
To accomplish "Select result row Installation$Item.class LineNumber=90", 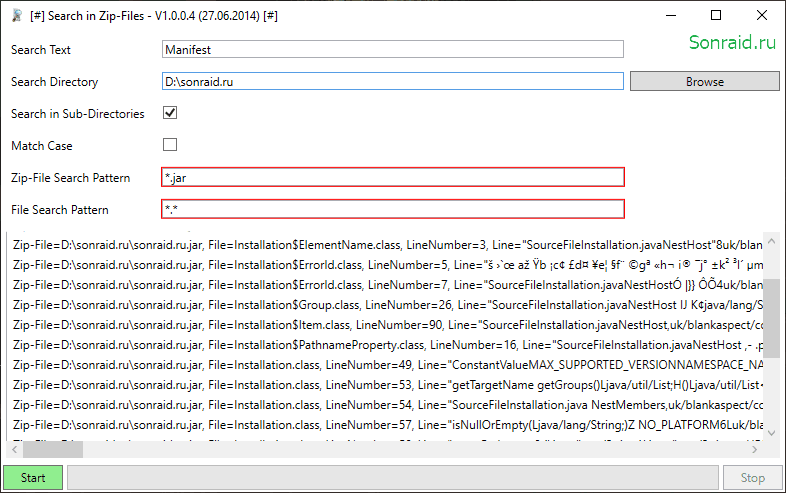I will [385, 325].
